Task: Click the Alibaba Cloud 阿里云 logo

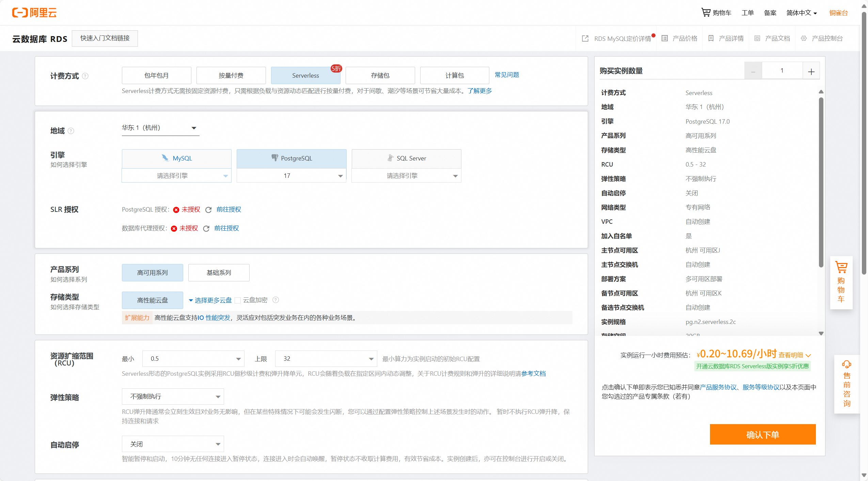Action: [34, 13]
